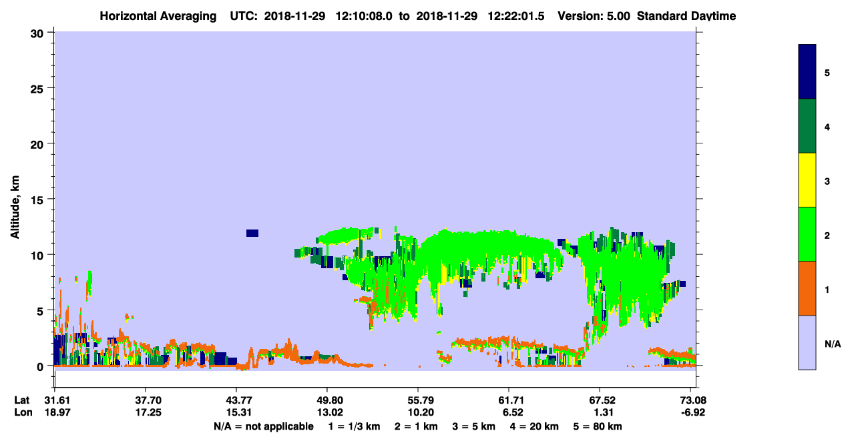
Task: Click 'Standard Daytime' in the title
Action: click(687, 16)
